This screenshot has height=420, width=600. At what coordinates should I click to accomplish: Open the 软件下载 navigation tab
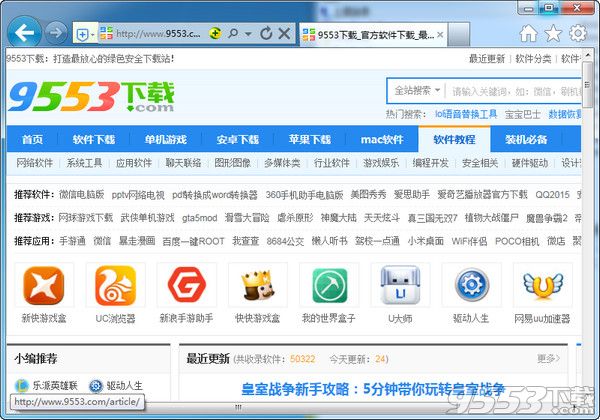coord(94,139)
